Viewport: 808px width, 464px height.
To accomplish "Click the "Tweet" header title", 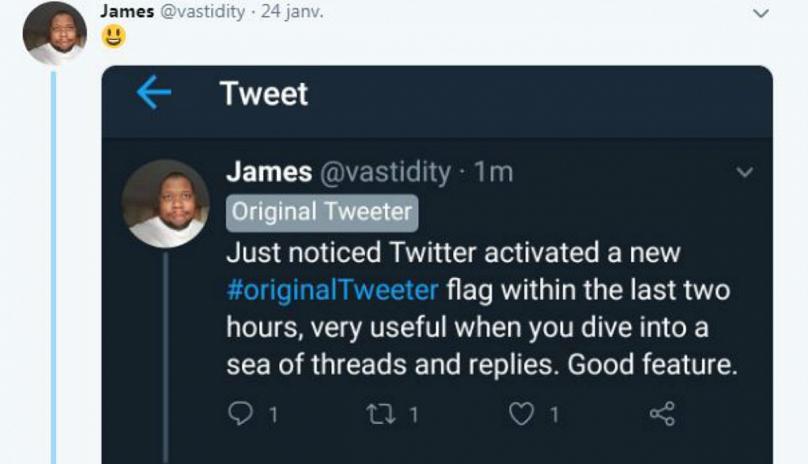I will (x=264, y=94).
